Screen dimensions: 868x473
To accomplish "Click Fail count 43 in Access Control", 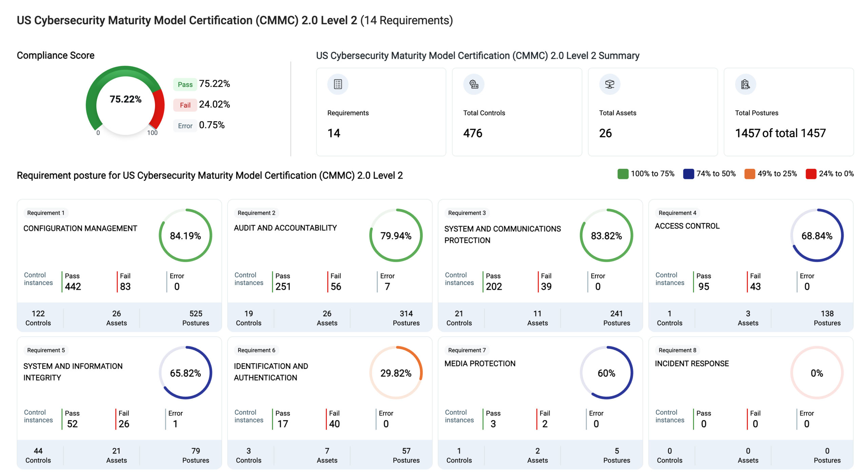I will point(755,287).
